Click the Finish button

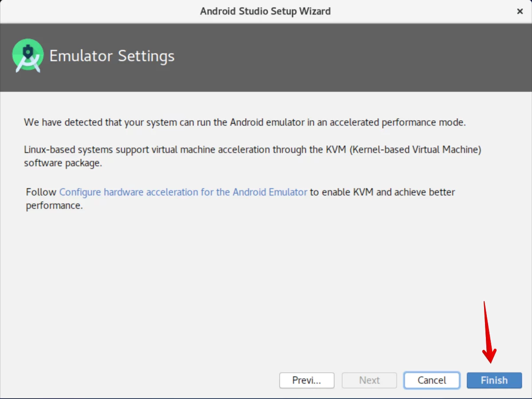(x=494, y=380)
